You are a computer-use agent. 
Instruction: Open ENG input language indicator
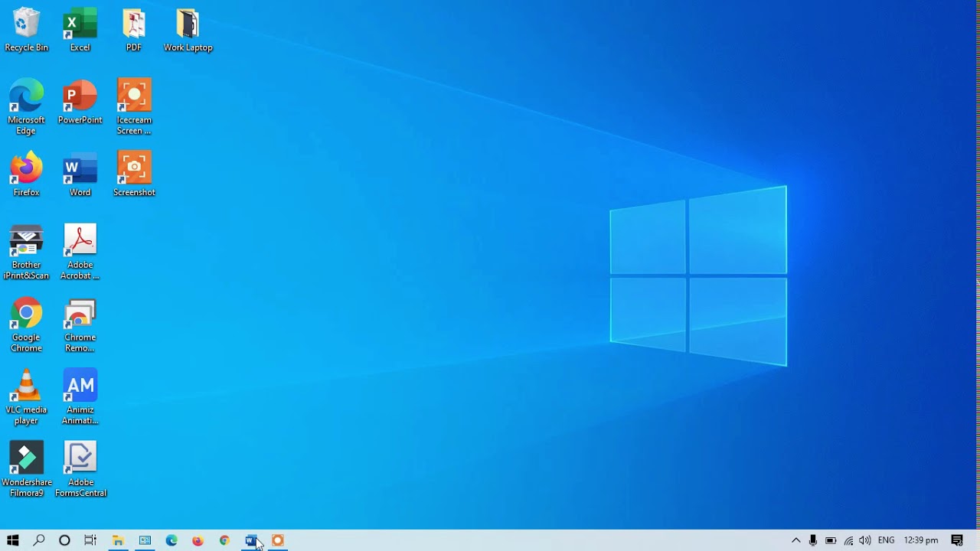(887, 540)
